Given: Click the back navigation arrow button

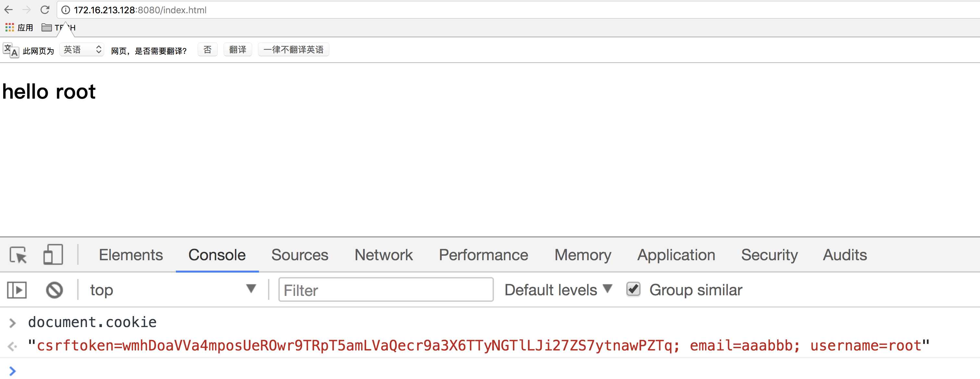Looking at the screenshot, I should pyautogui.click(x=9, y=9).
